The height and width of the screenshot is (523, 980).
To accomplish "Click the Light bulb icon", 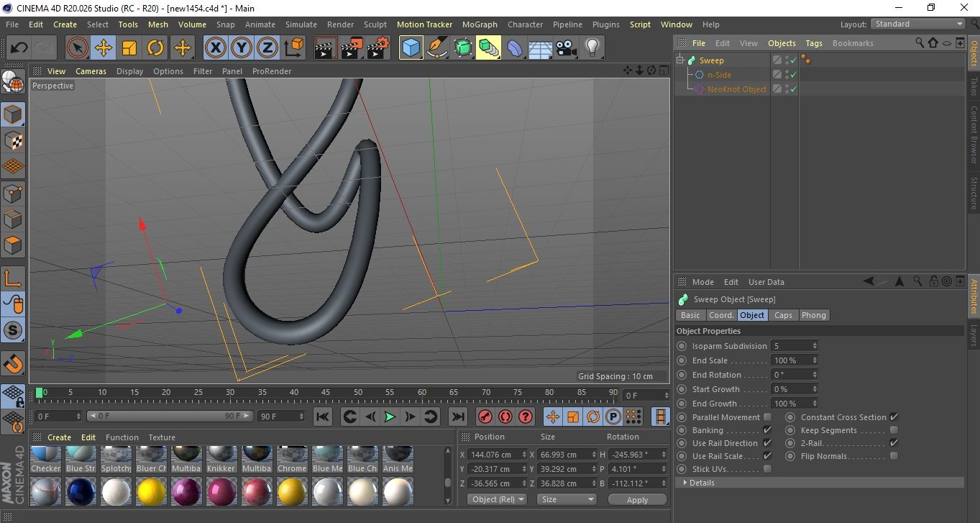I will click(x=592, y=48).
